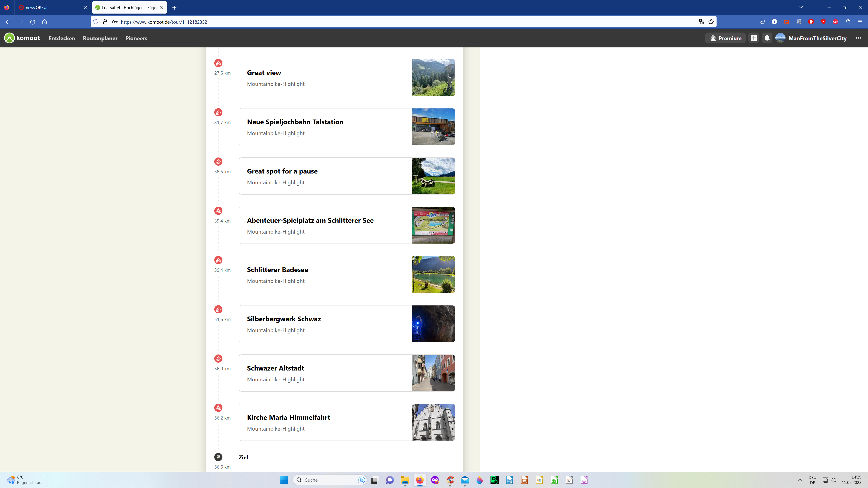Click the Schlitterer Badesee lake photo
This screenshot has width=868, height=488.
[x=433, y=274]
